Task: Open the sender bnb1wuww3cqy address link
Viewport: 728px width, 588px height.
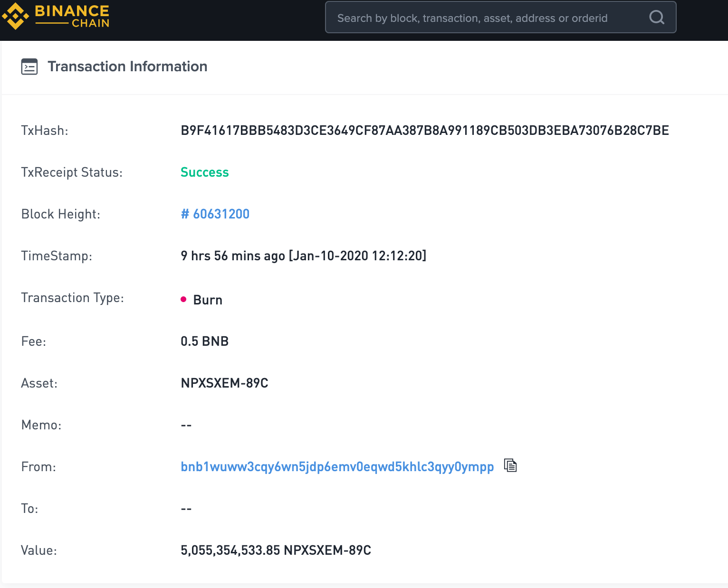Action: [x=337, y=467]
